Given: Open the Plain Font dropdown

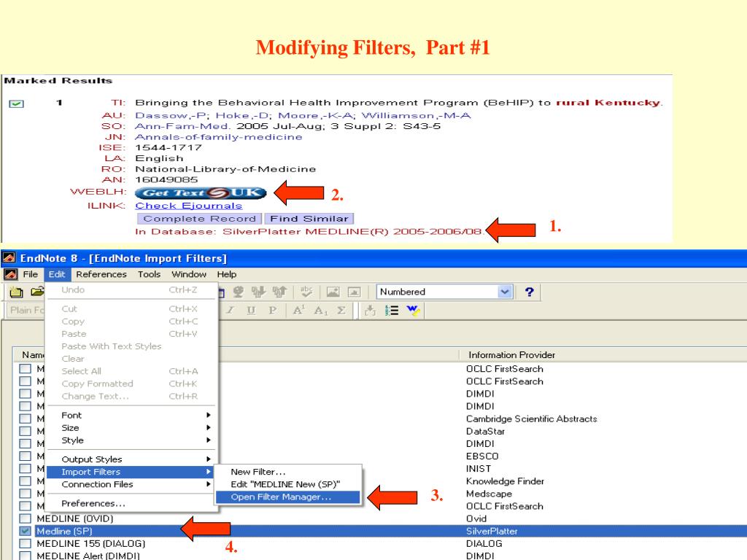Looking at the screenshot, I should [x=26, y=311].
